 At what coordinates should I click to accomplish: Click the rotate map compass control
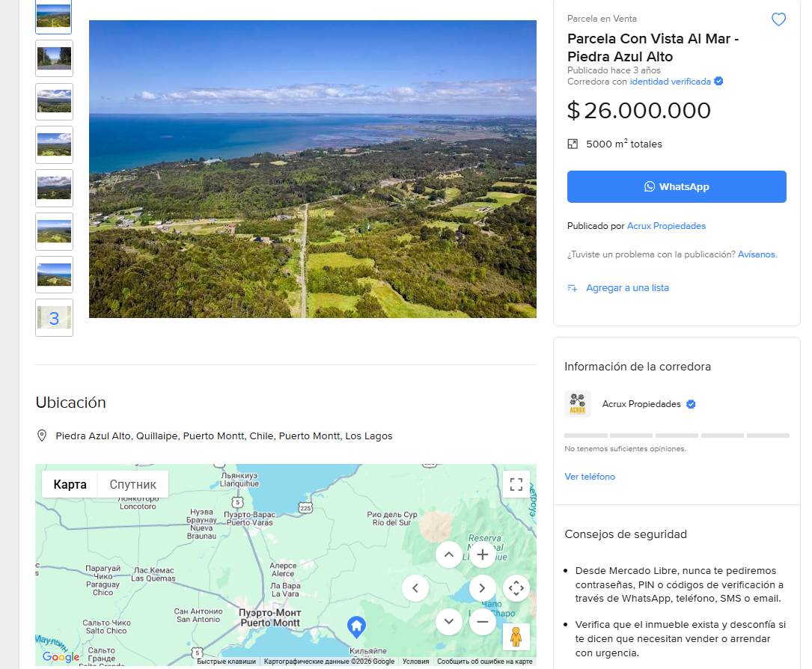516,588
